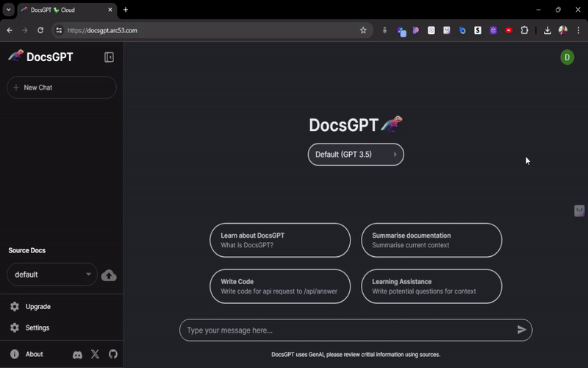Open the About sidebar item
The height and width of the screenshot is (368, 588).
click(x=34, y=354)
